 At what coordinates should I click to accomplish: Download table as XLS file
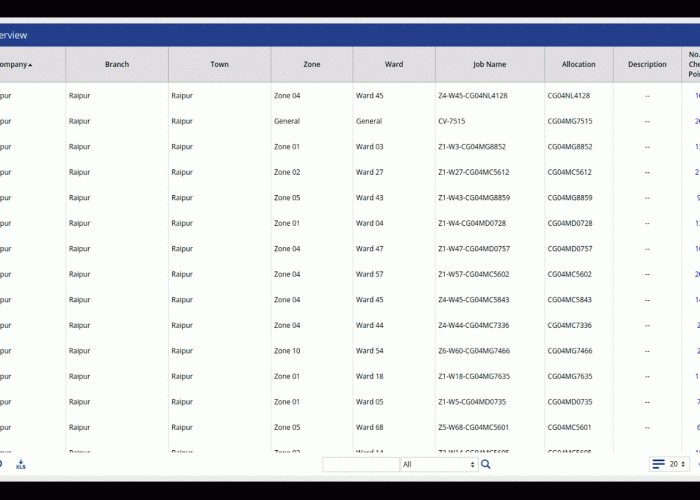pos(21,464)
